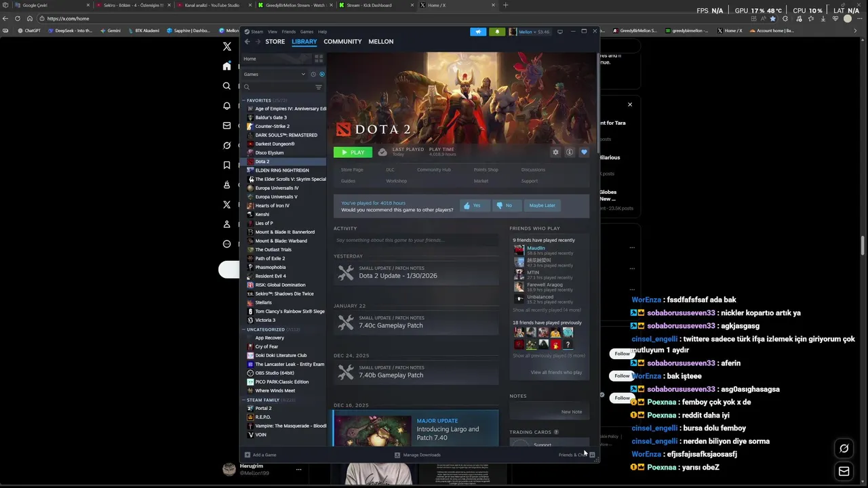This screenshot has width=868, height=488.
Task: Open the Games menu in Steam
Action: tap(307, 32)
